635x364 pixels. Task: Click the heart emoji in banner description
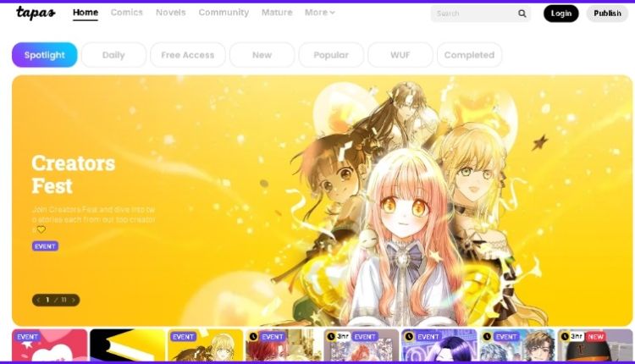click(41, 229)
